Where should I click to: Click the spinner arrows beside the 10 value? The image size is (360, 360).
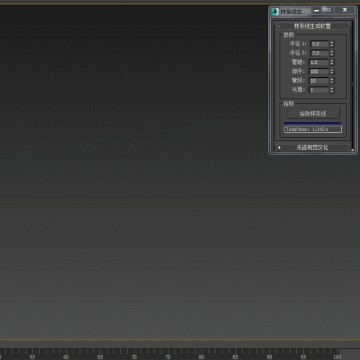[332, 81]
